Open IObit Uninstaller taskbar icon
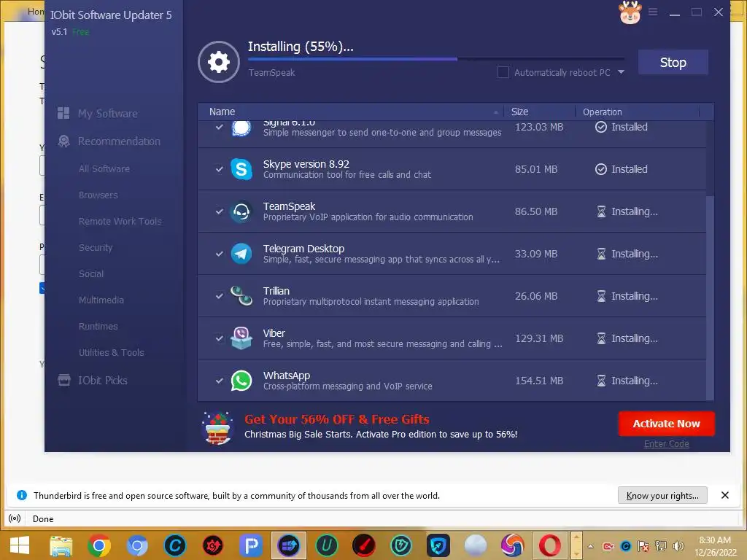This screenshot has width=747, height=560. 326,545
